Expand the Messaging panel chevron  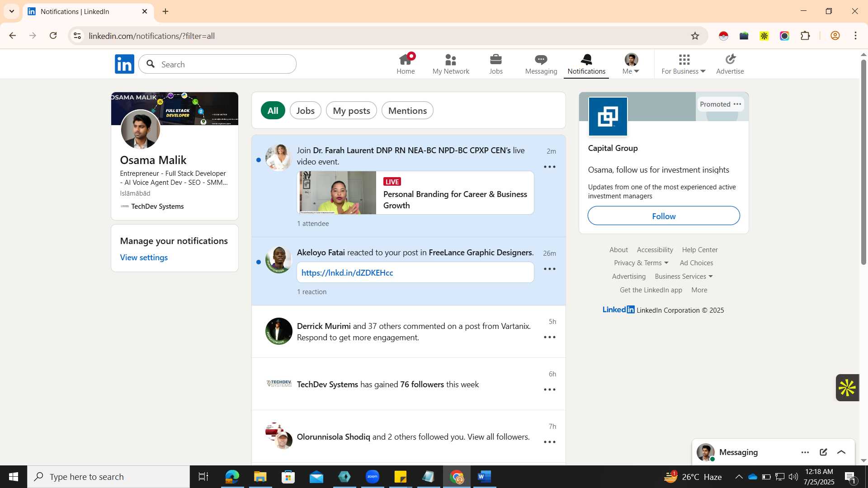pyautogui.click(x=841, y=452)
